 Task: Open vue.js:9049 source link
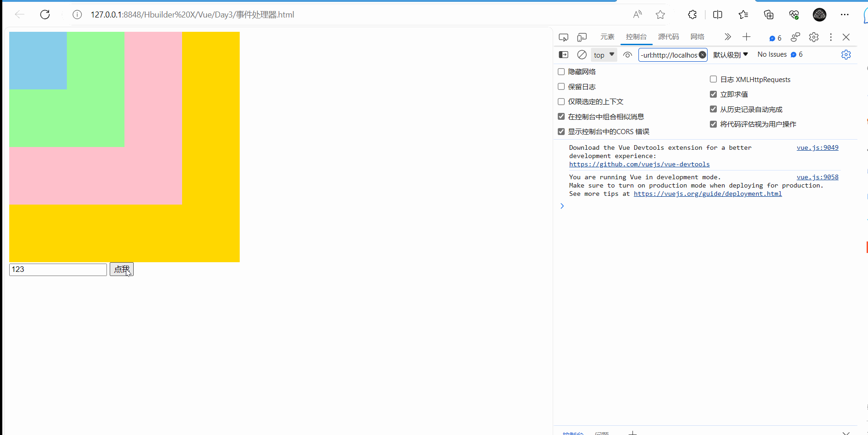pos(817,147)
